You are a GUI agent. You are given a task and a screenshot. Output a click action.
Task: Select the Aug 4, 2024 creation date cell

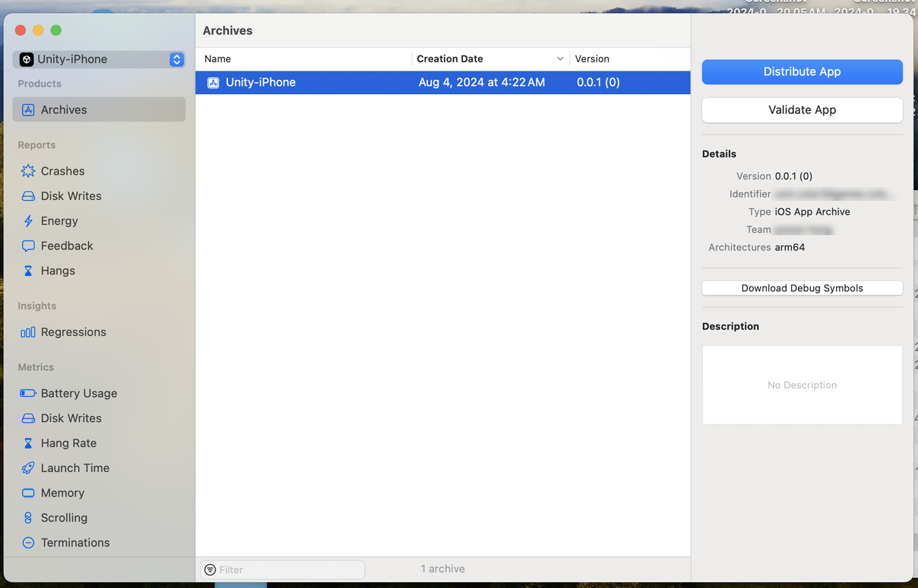tap(481, 83)
